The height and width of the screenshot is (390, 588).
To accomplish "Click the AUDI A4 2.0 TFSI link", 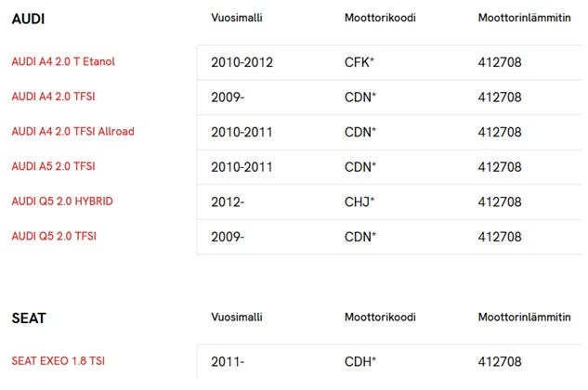I will tap(52, 97).
